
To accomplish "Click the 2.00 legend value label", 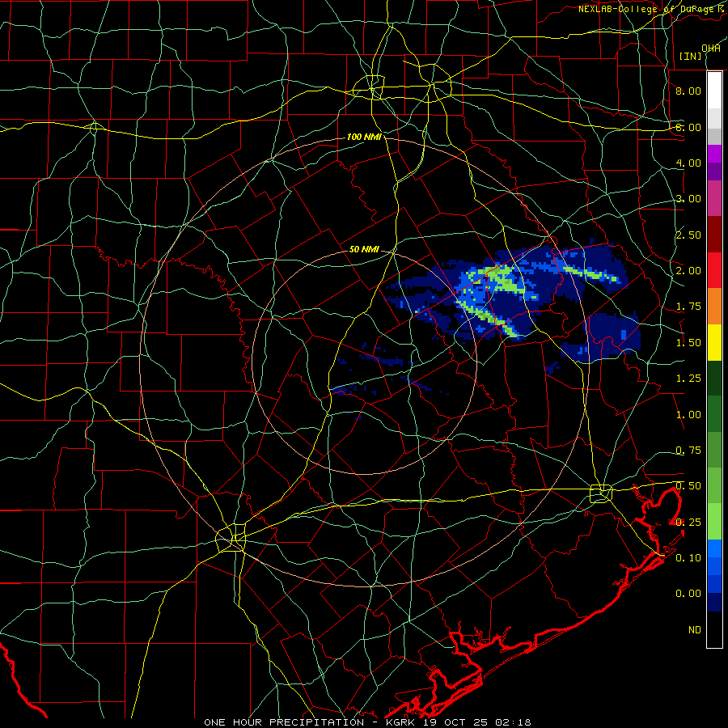I will [688, 271].
